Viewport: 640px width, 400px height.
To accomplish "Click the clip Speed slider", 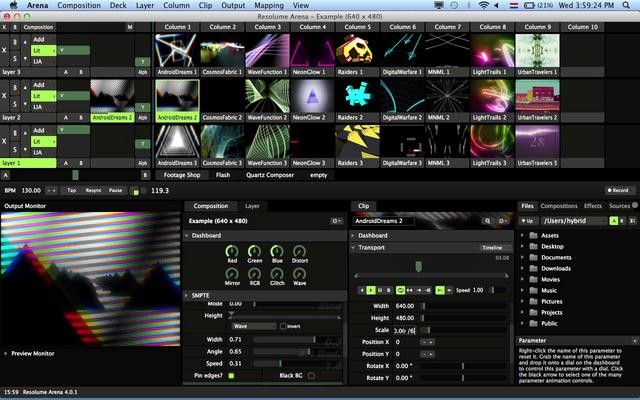I will (x=498, y=290).
